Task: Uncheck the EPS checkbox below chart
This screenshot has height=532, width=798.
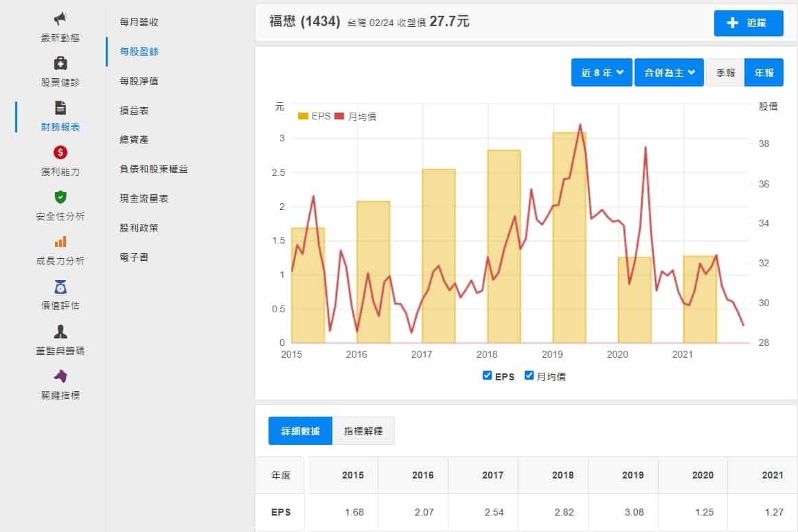Action: (488, 375)
